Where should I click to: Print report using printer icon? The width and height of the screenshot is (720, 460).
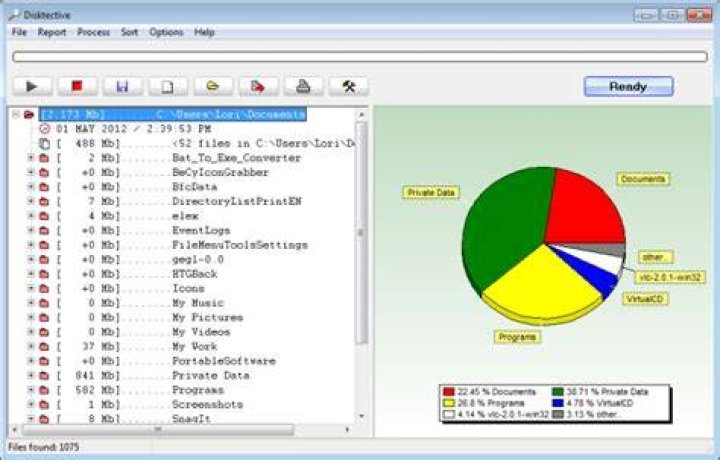(303, 86)
